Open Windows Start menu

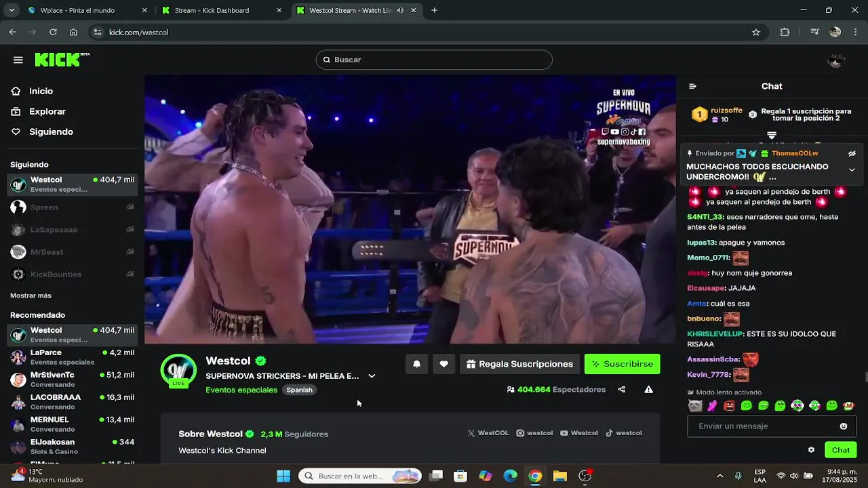pos(283,476)
